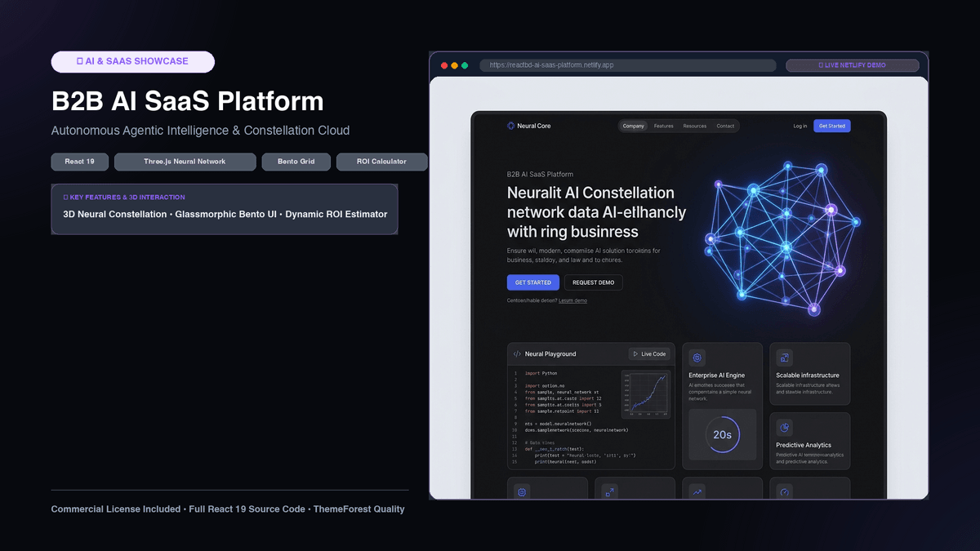Click the green window dot in browser mockup
980x551 pixels.
pyautogui.click(x=465, y=65)
